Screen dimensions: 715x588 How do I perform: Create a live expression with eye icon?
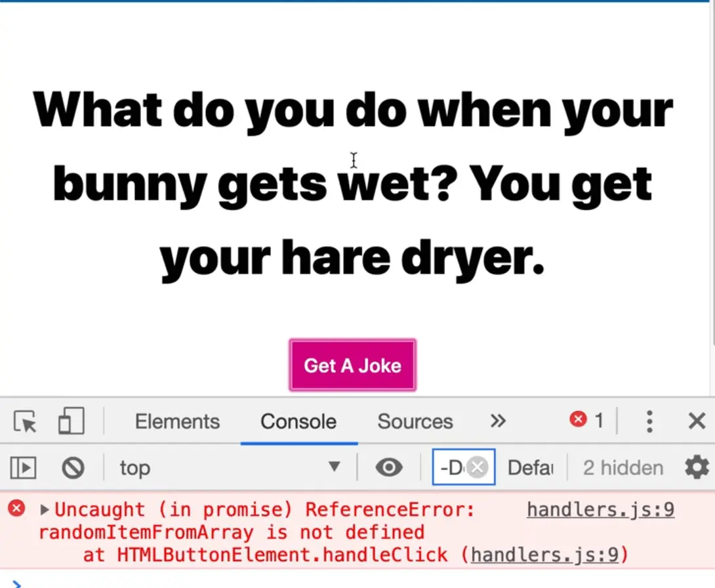click(389, 468)
